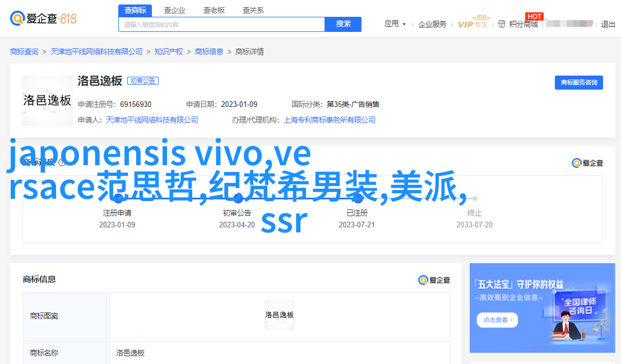The width and height of the screenshot is (621, 364).
Task: Open the 应用 dropdown menu
Action: [x=395, y=24]
